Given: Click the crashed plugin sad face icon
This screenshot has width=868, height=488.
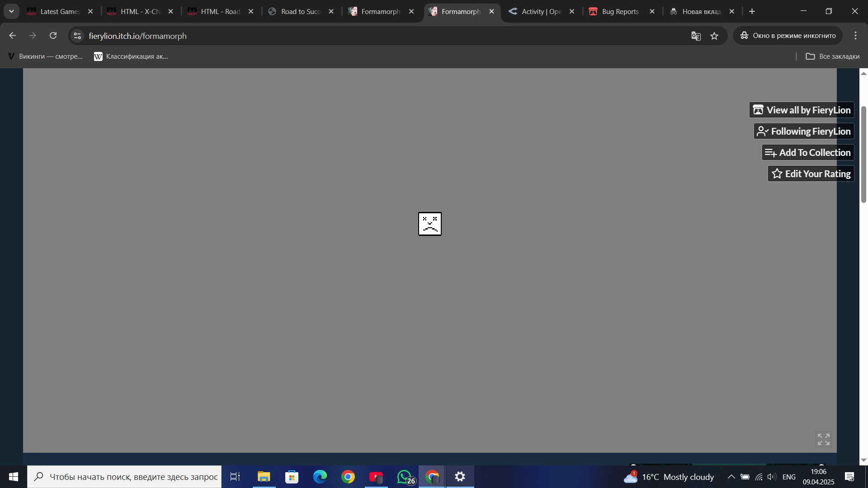Looking at the screenshot, I should (x=429, y=224).
